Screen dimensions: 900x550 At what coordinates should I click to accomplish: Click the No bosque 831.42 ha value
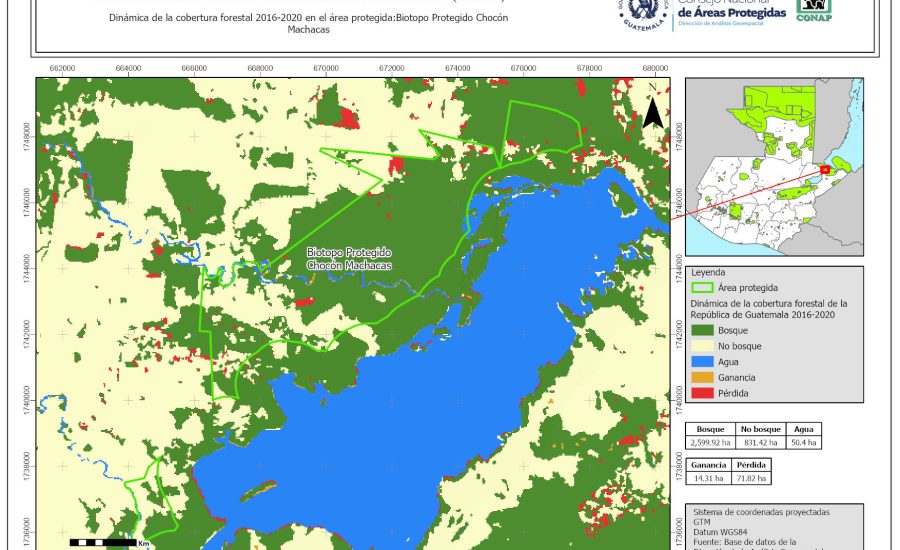point(760,441)
